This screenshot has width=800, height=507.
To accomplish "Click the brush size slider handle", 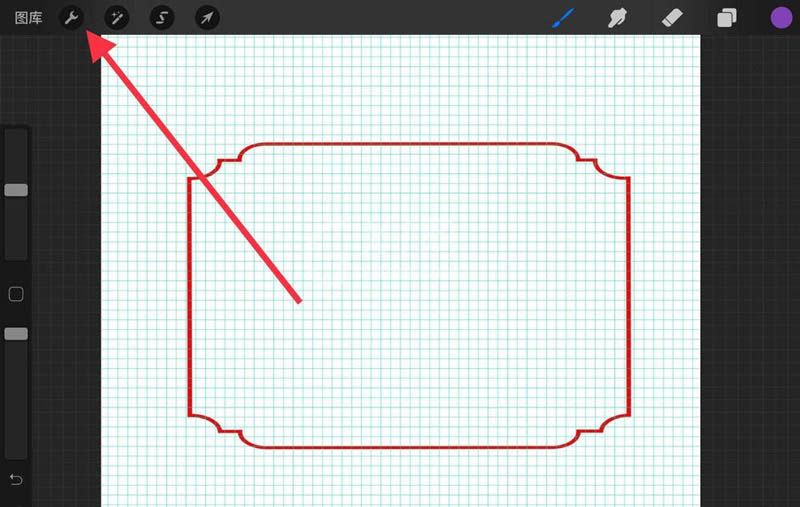I will point(16,190).
